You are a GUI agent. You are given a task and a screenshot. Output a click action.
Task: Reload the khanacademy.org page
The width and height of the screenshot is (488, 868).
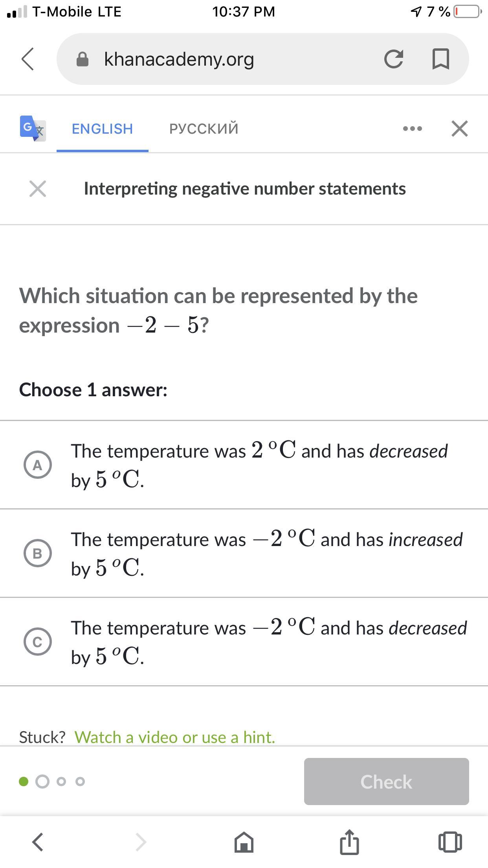point(393,59)
